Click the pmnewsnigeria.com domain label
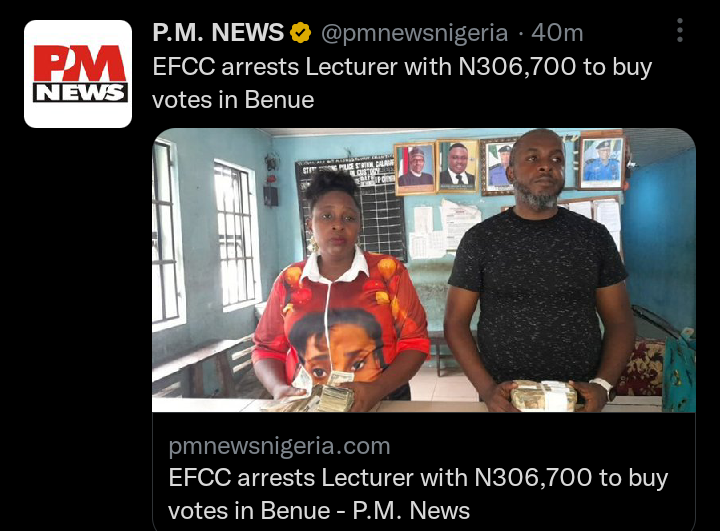 tap(279, 446)
